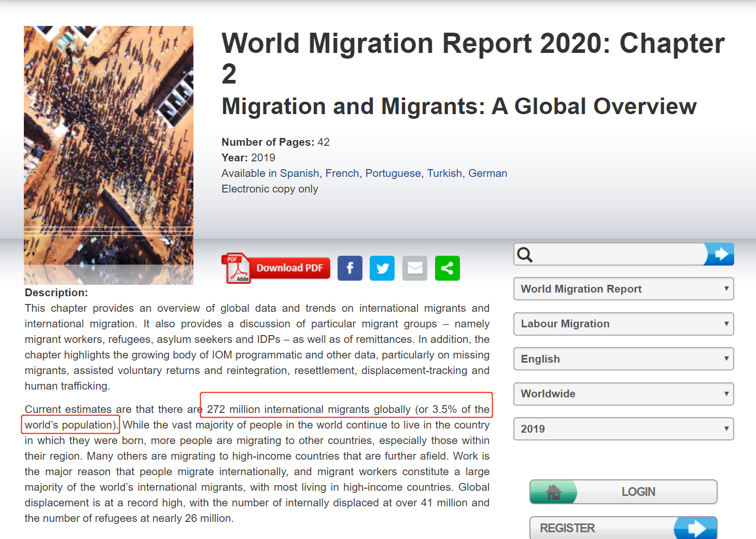Open the French version link
756x539 pixels.
click(342, 173)
